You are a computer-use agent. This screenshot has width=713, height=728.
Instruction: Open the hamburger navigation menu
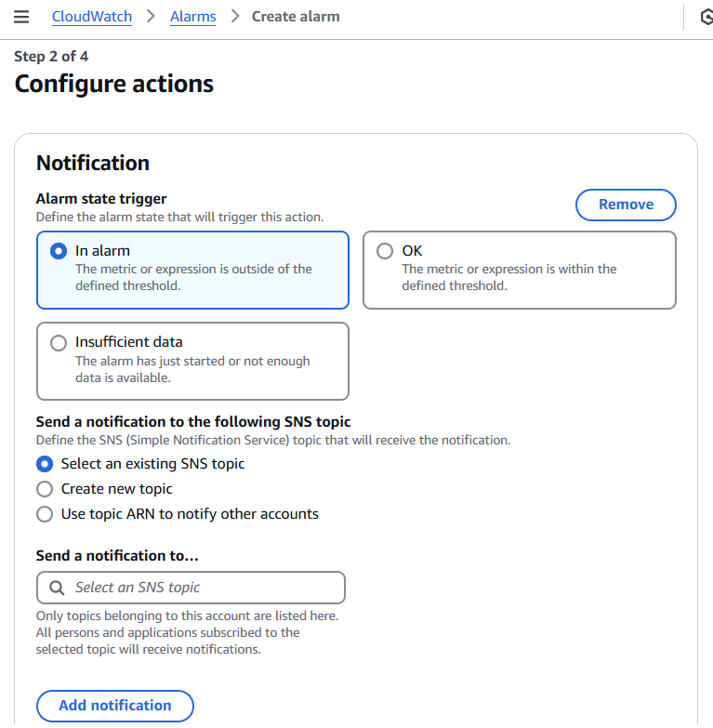(22, 17)
